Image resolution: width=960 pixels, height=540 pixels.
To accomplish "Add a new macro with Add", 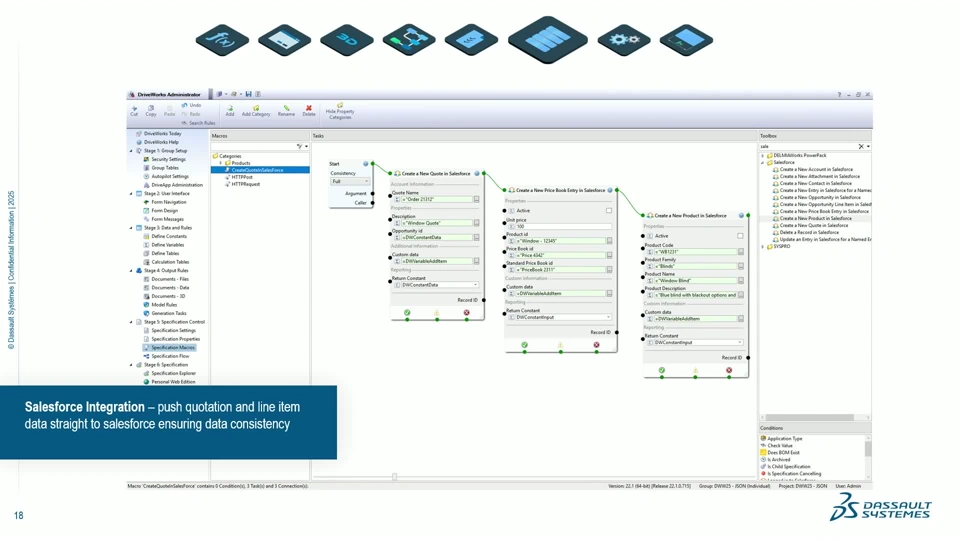I will [x=230, y=110].
